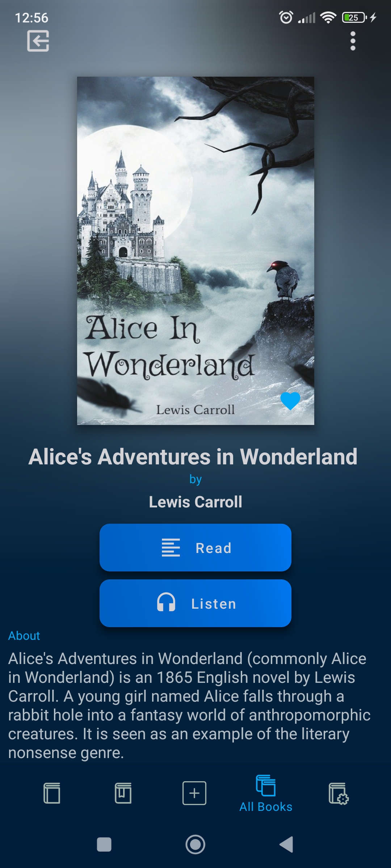Click the Alice's Adventures in Wonderland title
This screenshot has width=391, height=868.
click(193, 456)
